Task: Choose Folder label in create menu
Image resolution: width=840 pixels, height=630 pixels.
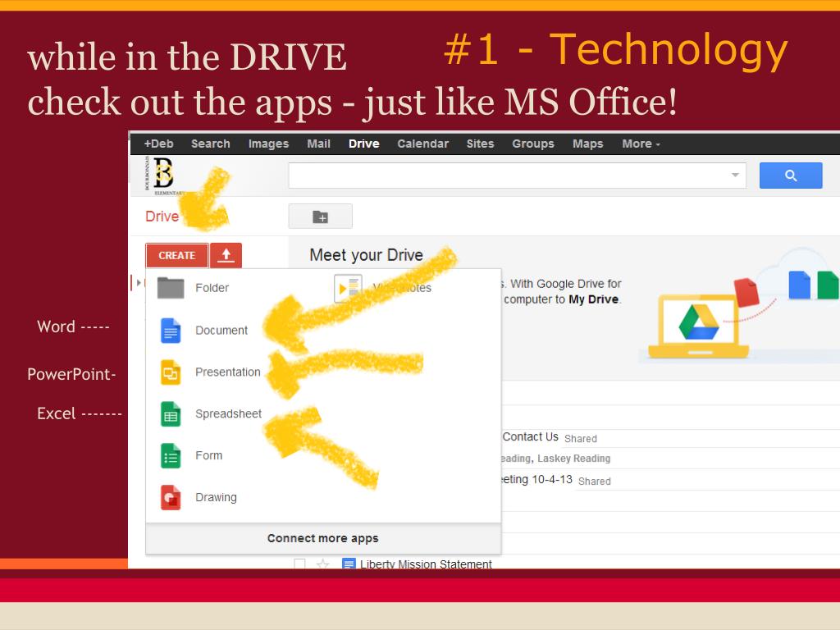Action: (x=212, y=288)
